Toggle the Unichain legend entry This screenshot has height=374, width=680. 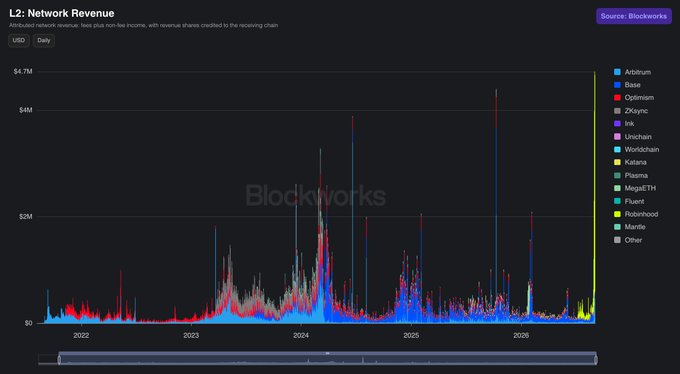click(633, 137)
